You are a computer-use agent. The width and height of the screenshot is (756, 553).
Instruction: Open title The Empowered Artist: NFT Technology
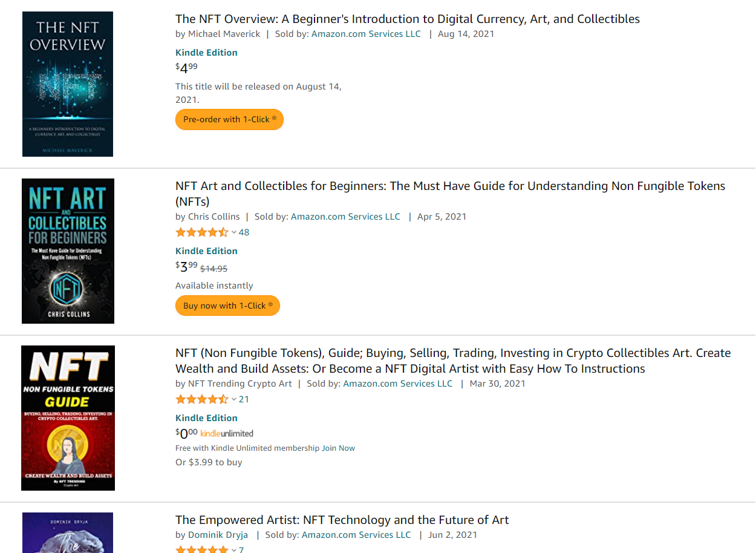pos(342,520)
